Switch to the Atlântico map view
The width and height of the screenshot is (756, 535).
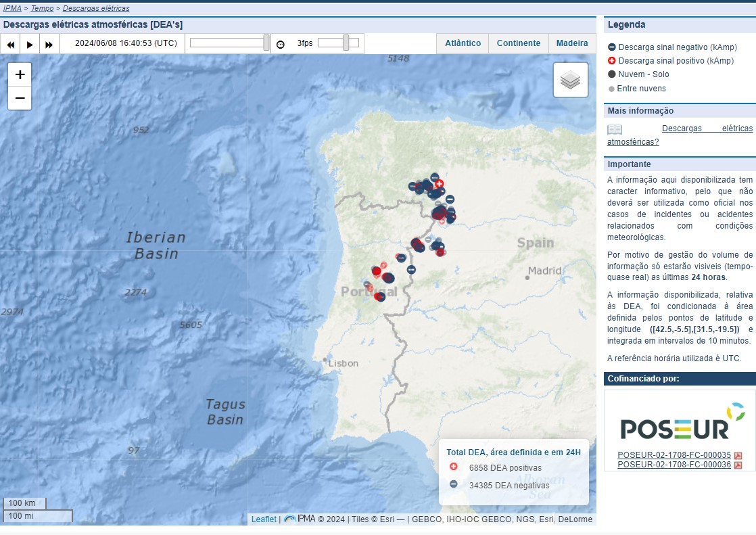[463, 43]
